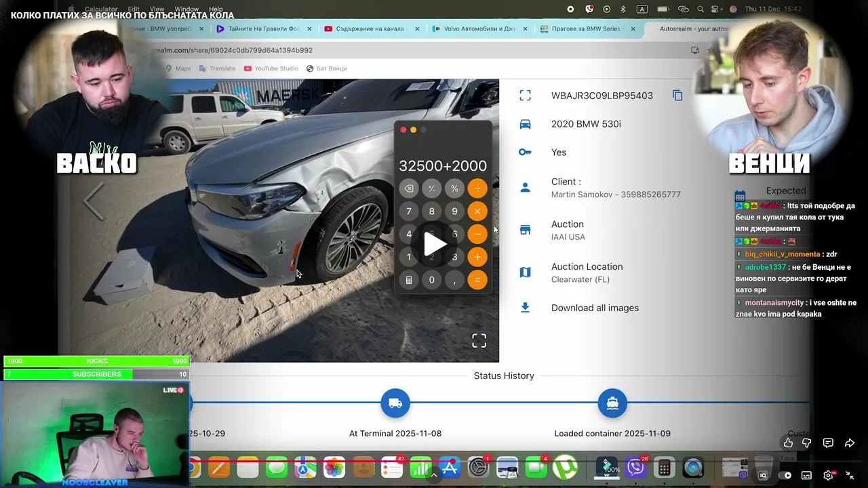This screenshot has height=488, width=868.
Task: Open fullscreen view of the car photo
Action: click(x=479, y=341)
